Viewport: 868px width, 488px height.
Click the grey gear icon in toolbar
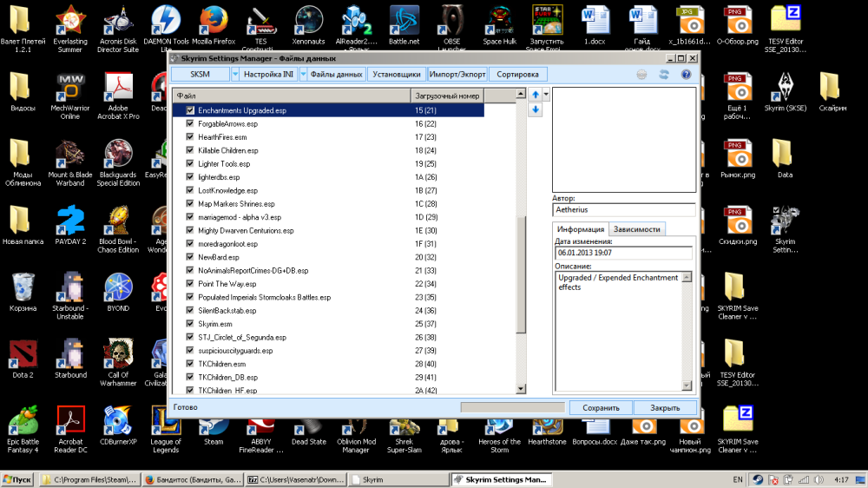pos(641,74)
